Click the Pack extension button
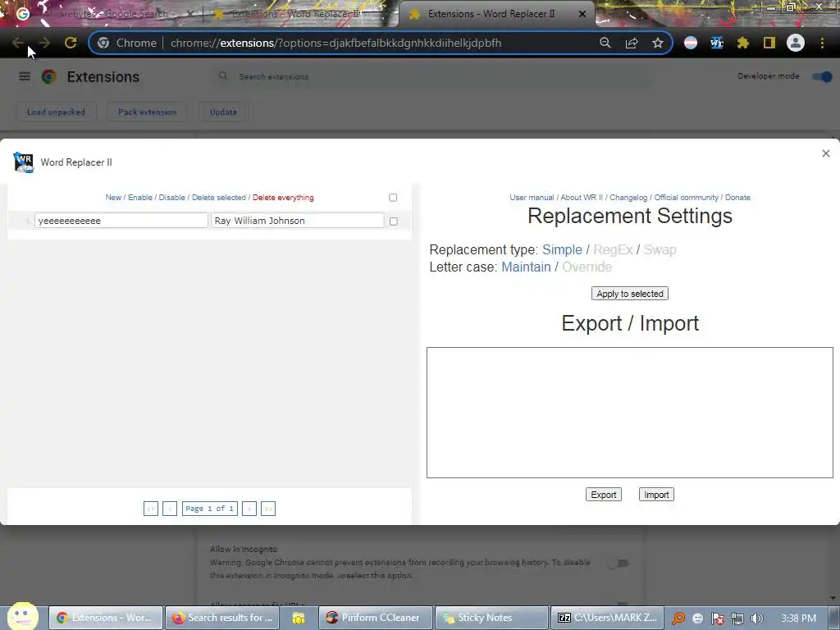 pos(148,112)
